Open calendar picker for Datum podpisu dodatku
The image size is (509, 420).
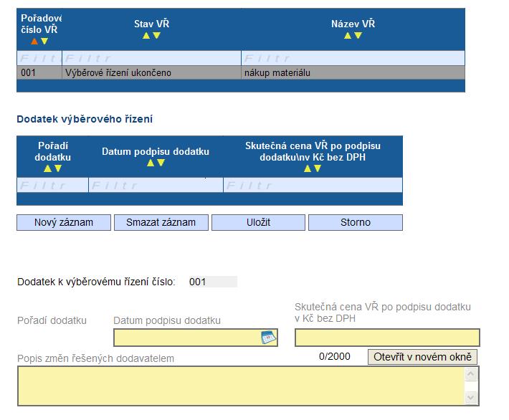pyautogui.click(x=268, y=338)
